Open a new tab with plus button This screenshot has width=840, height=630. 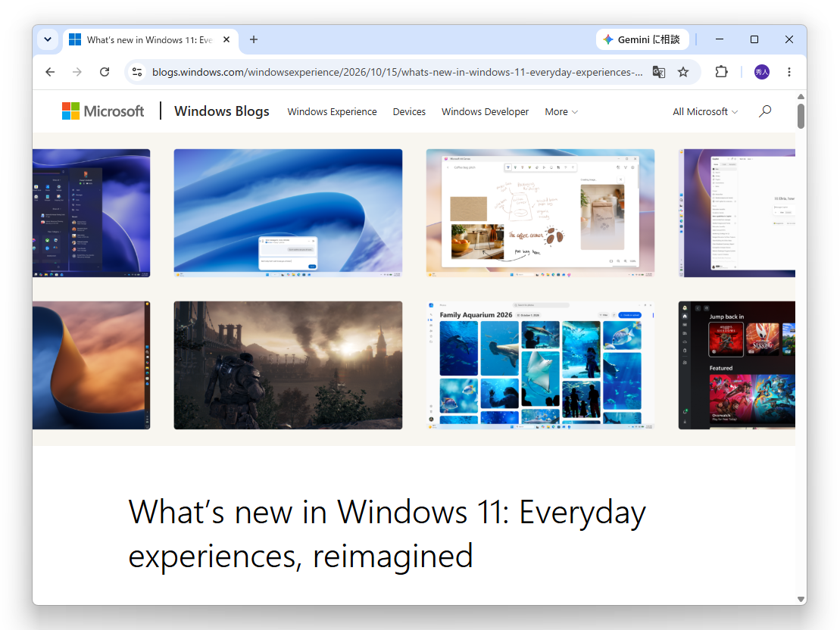pyautogui.click(x=254, y=39)
